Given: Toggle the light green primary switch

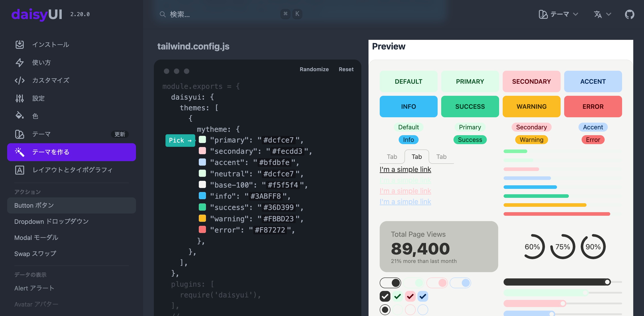Looking at the screenshot, I should point(413,283).
